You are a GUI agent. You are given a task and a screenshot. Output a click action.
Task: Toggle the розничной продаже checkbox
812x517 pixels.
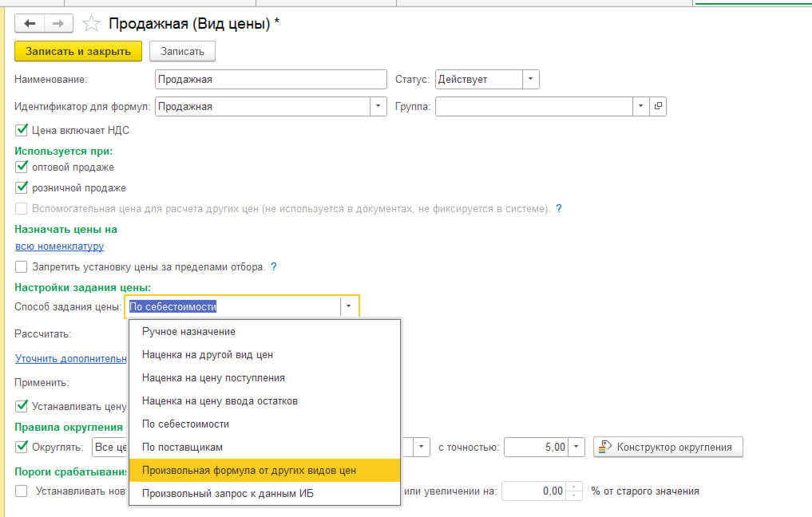pos(22,188)
